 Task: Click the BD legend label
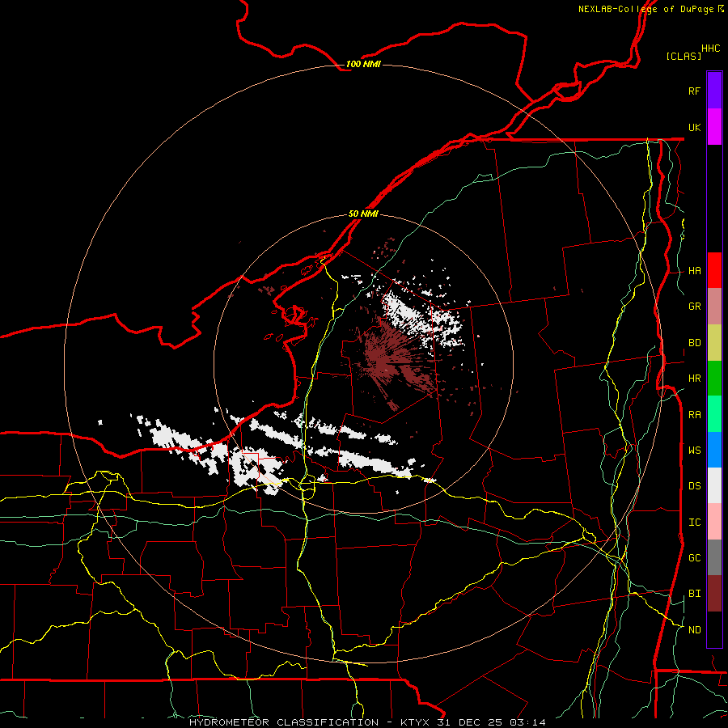click(x=695, y=343)
